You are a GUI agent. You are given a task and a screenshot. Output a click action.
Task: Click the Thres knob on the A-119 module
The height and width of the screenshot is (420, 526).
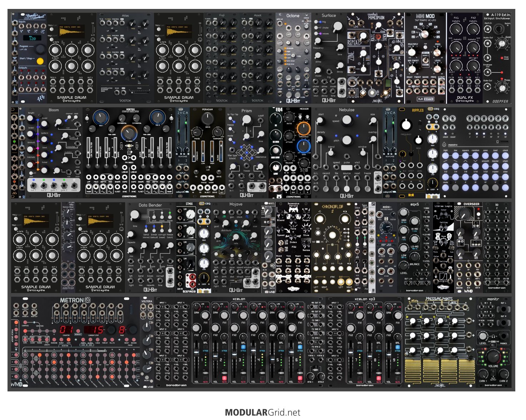[502, 87]
